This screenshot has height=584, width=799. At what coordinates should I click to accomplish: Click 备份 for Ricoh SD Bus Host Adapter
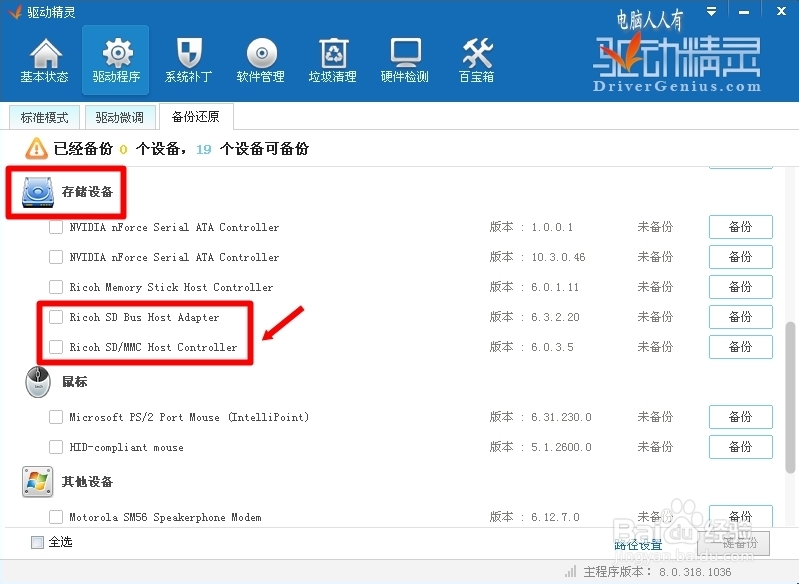pos(740,317)
